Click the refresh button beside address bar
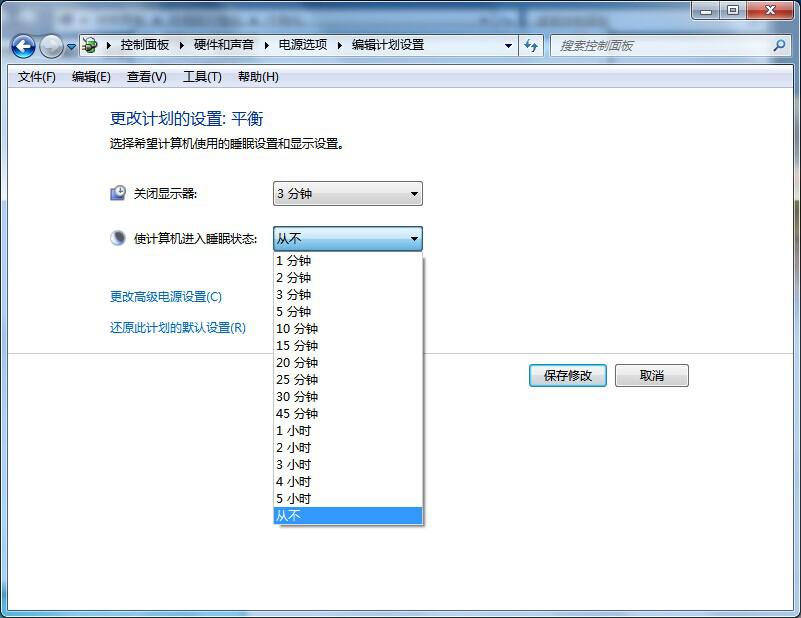 point(531,46)
